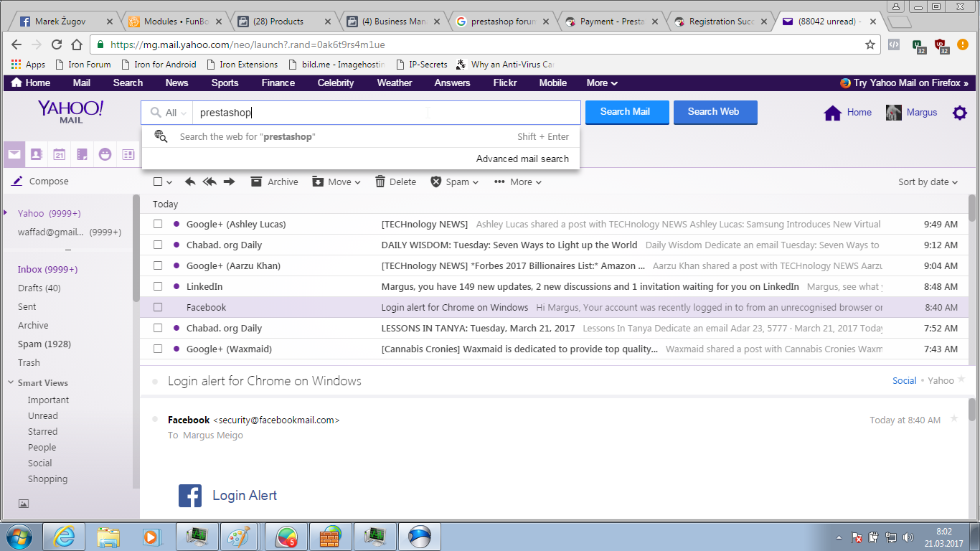Toggle the select-all messages checkbox
Viewport: 980px width, 551px height.
coord(158,182)
